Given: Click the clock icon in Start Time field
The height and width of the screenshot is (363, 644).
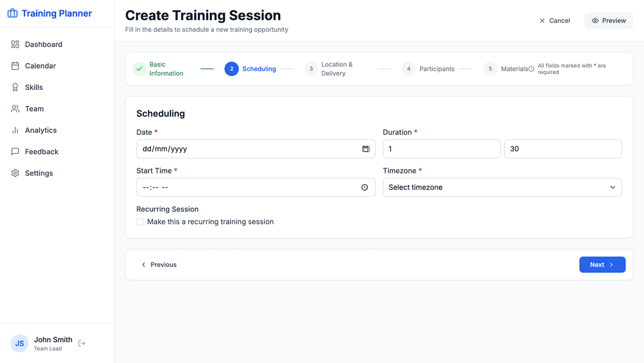Looking at the screenshot, I should (364, 187).
